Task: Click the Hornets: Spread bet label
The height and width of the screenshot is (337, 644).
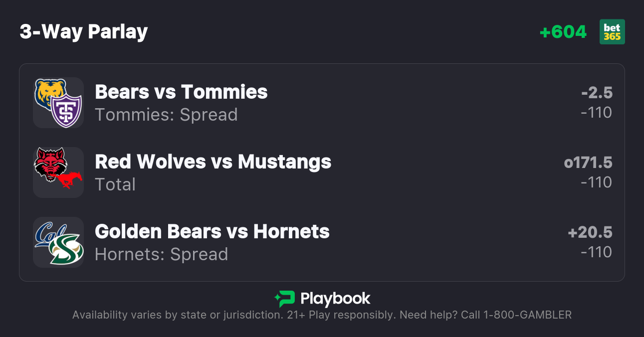Action: point(161,254)
